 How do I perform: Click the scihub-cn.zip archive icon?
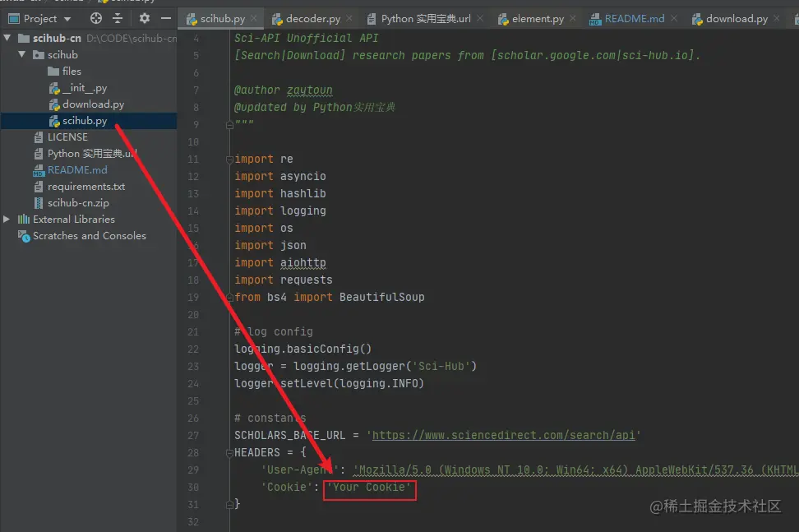click(x=38, y=203)
